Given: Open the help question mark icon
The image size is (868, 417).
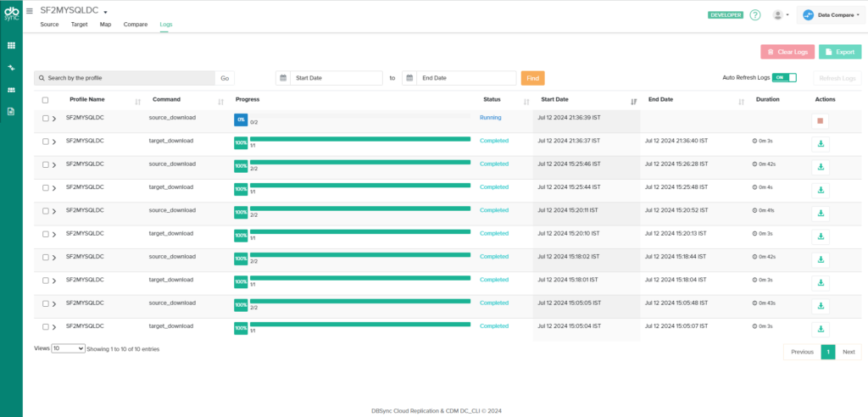Looking at the screenshot, I should coord(755,15).
